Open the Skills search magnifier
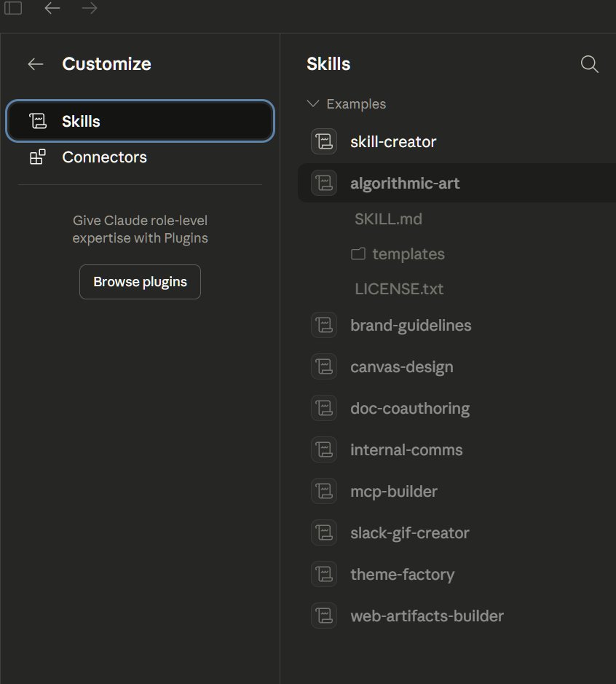 [589, 64]
